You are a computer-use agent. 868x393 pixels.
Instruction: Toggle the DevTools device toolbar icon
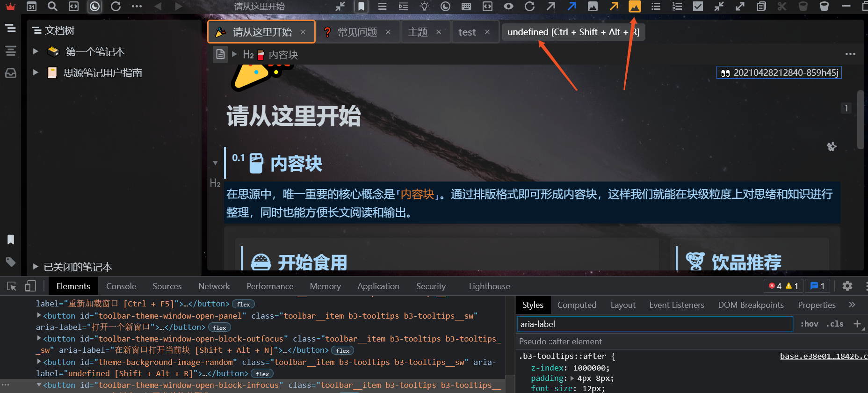[x=30, y=286]
